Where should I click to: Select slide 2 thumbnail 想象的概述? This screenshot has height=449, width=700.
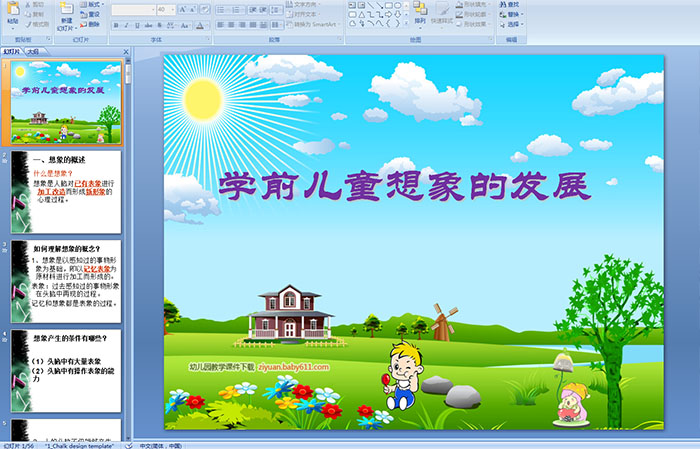66,192
